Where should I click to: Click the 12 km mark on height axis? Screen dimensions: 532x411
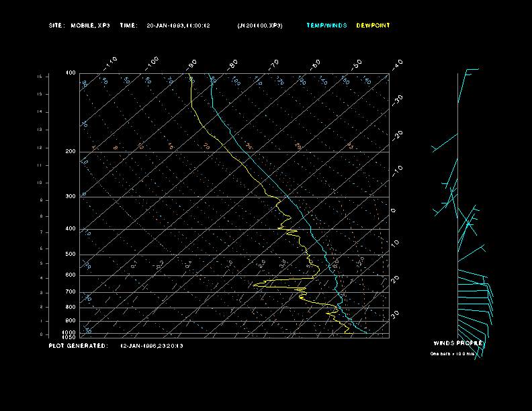point(40,148)
